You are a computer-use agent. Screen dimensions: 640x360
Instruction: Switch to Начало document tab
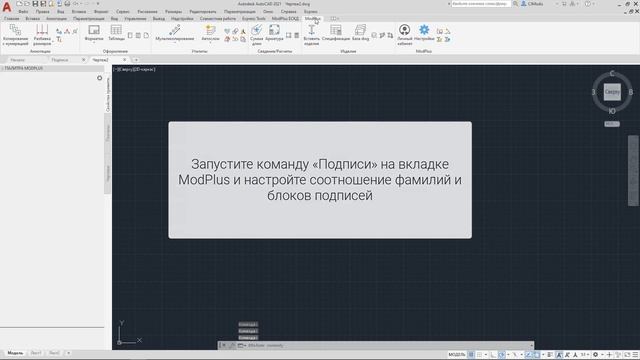point(18,60)
